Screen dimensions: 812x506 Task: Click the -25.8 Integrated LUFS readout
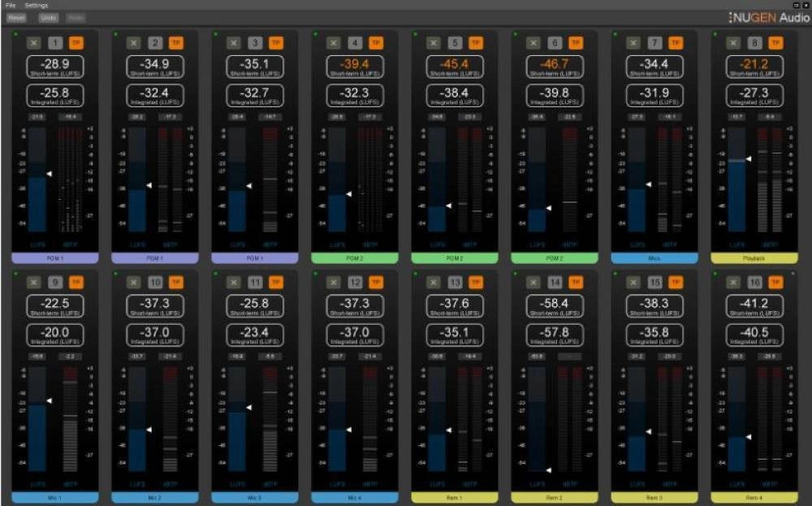tap(55, 95)
